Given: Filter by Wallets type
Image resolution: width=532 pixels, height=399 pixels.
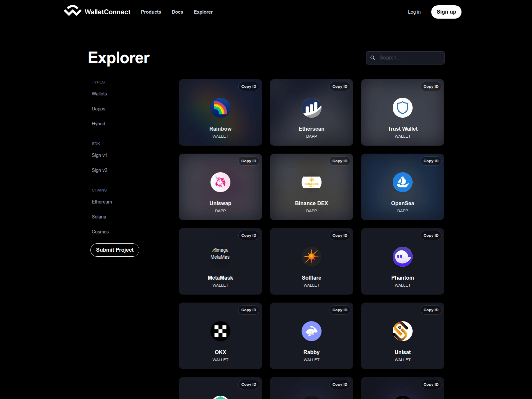Looking at the screenshot, I should 99,94.
